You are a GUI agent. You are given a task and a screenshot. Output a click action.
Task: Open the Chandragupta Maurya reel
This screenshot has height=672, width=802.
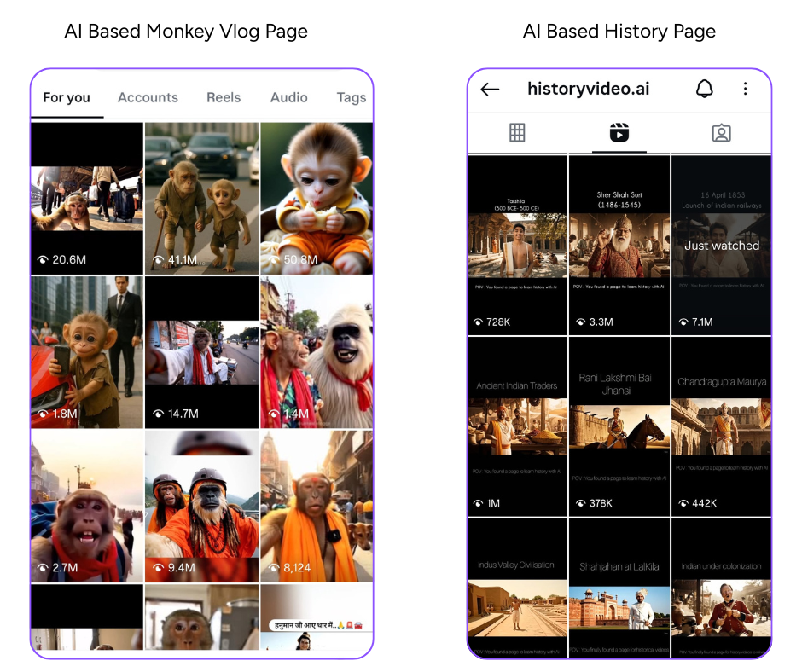click(x=722, y=426)
